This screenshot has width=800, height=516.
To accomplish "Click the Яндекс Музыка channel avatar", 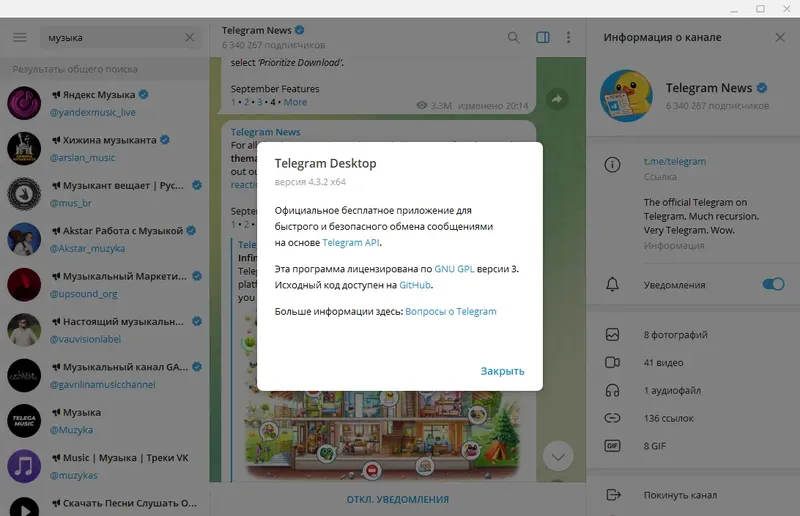I will [x=24, y=103].
